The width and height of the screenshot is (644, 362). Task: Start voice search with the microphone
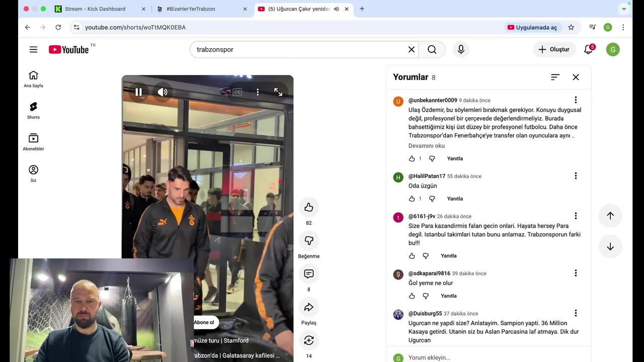point(461,49)
